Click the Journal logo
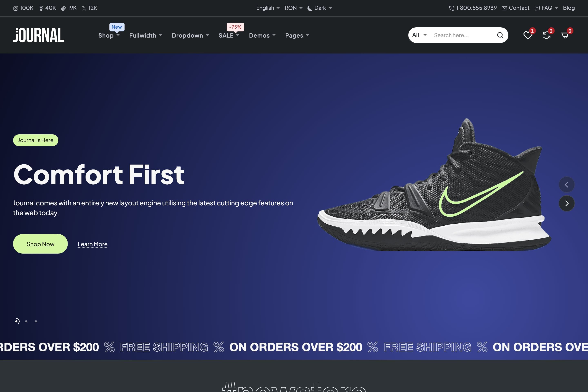This screenshot has width=588, height=392. pyautogui.click(x=39, y=35)
